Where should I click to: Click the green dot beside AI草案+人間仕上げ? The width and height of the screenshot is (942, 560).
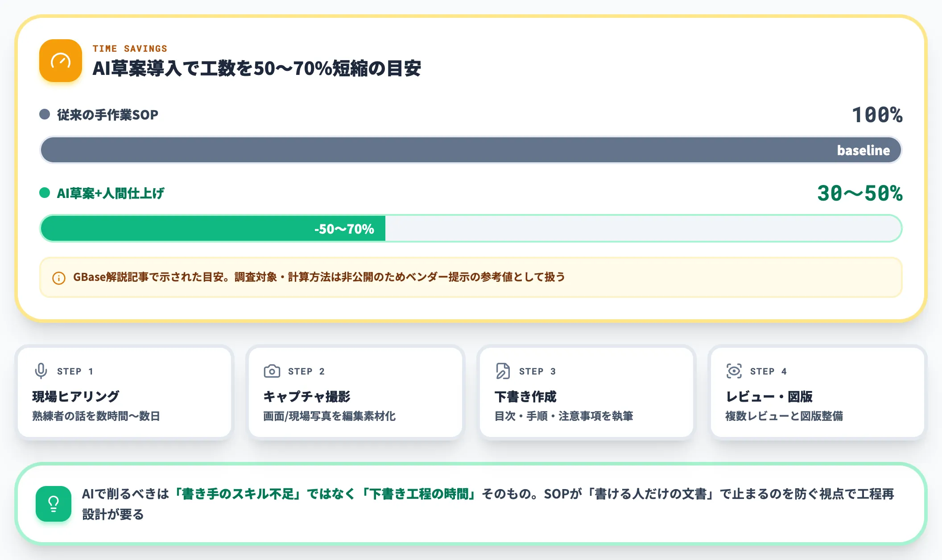(x=45, y=193)
